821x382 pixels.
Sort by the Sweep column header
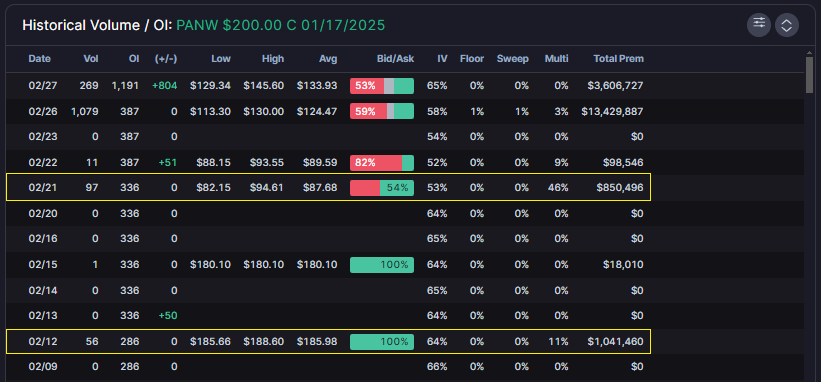coord(513,59)
